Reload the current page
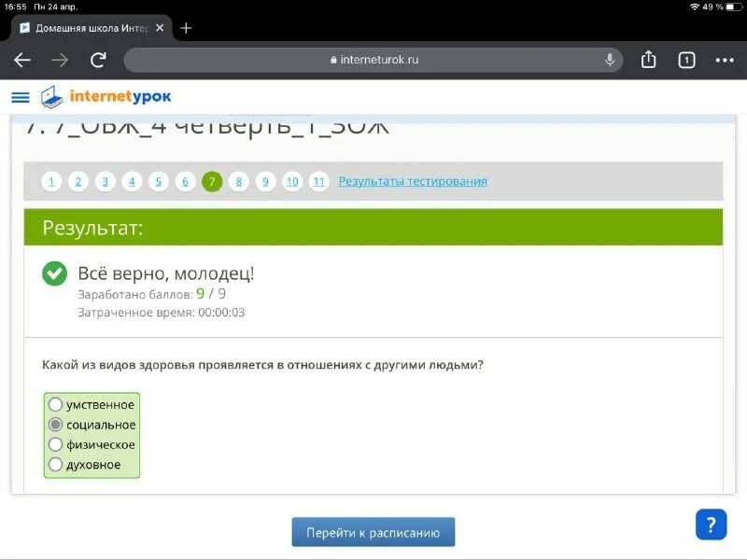 [x=96, y=59]
